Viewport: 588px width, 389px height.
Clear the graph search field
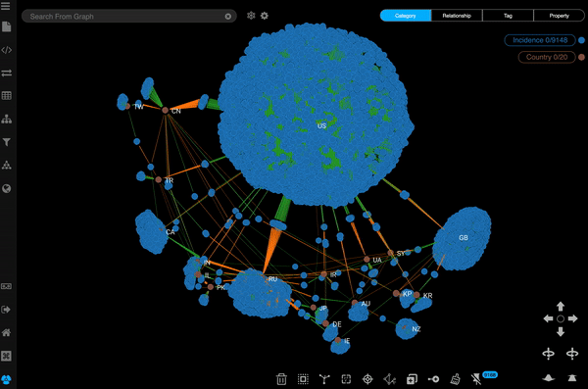(228, 17)
